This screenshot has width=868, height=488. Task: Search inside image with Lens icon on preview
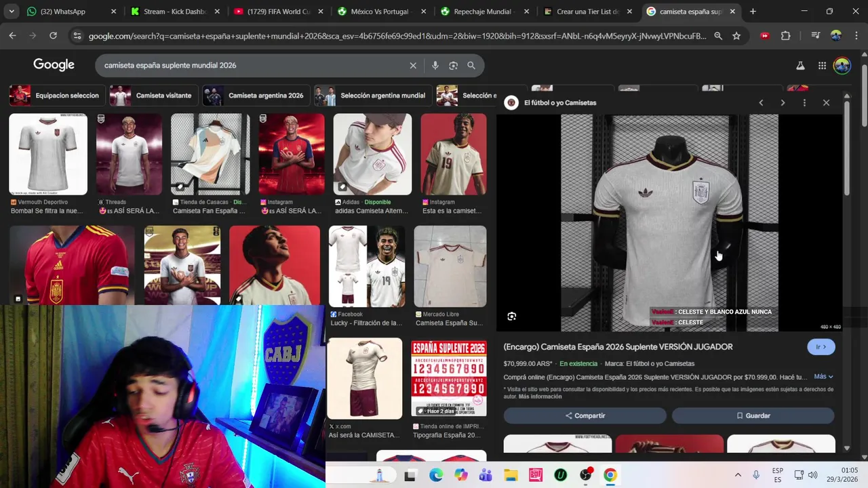tap(512, 317)
